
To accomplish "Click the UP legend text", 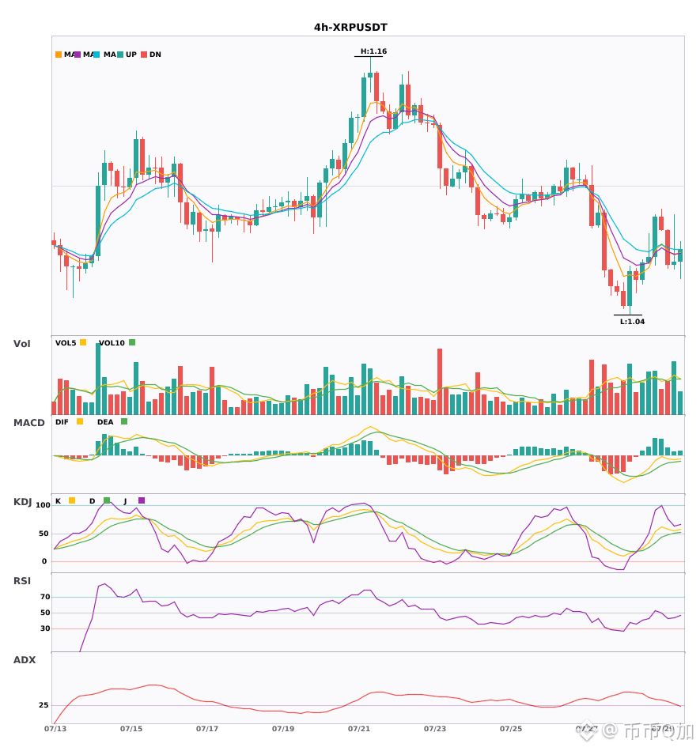I will point(131,55).
